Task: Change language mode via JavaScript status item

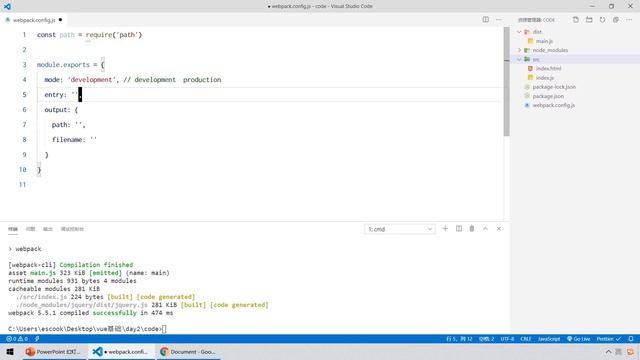Action: click(x=549, y=339)
